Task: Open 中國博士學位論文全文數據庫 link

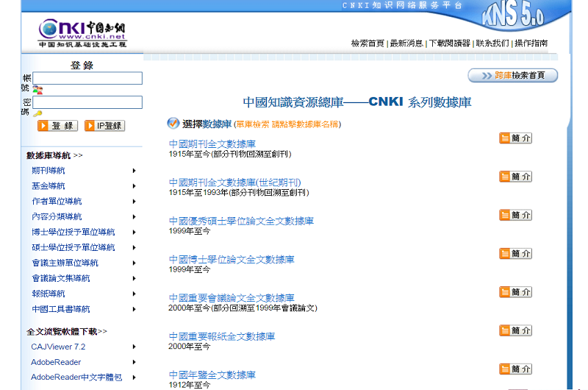Action: (232, 259)
